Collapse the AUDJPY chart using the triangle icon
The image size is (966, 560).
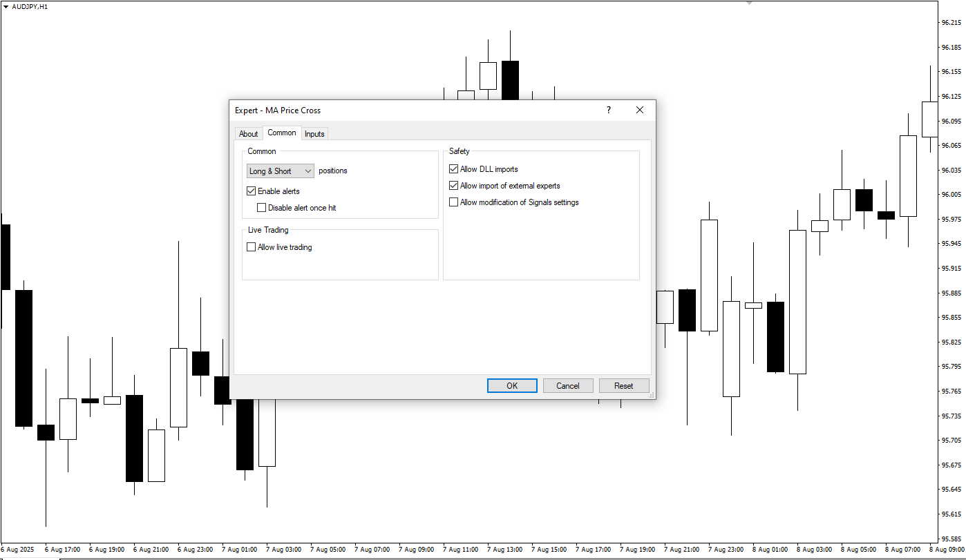[7, 6]
